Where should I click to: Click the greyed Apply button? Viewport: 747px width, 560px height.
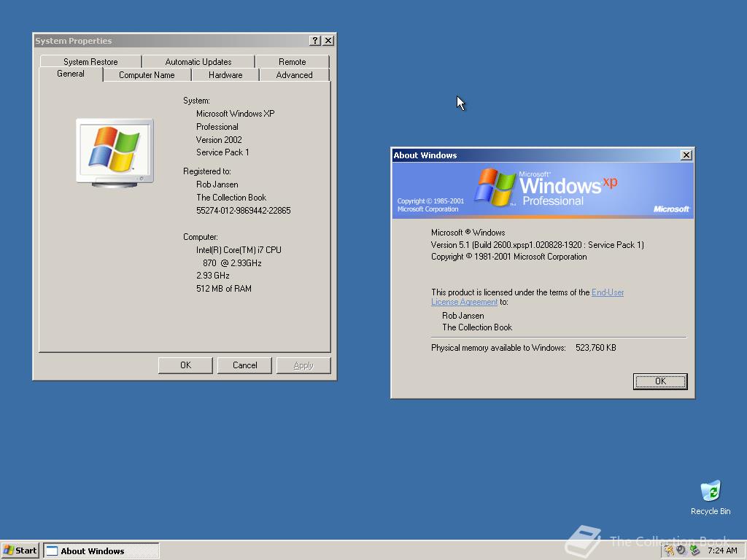[303, 365]
